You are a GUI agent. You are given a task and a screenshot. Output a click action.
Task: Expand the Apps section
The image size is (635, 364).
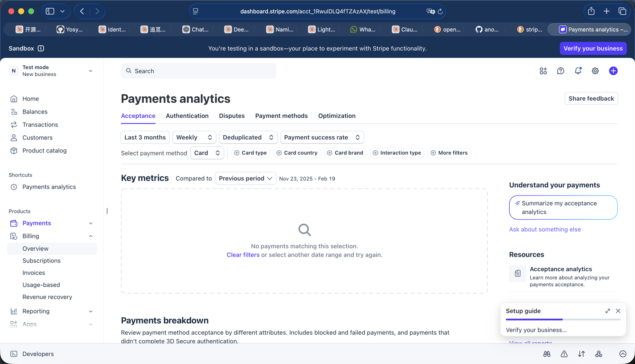91,324
